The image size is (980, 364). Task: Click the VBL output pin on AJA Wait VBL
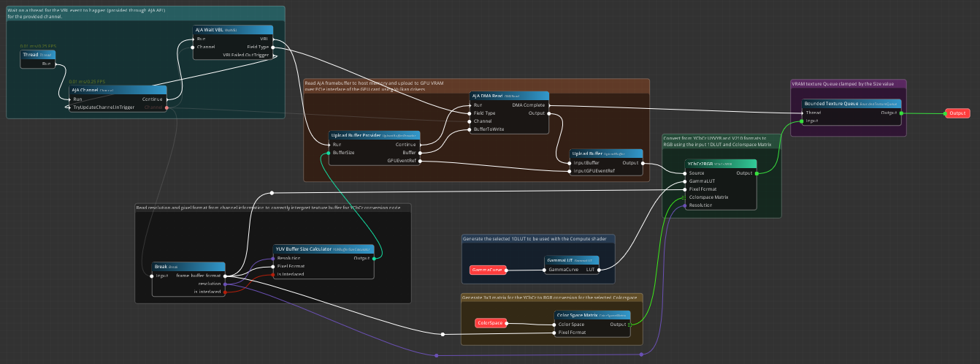click(x=273, y=38)
